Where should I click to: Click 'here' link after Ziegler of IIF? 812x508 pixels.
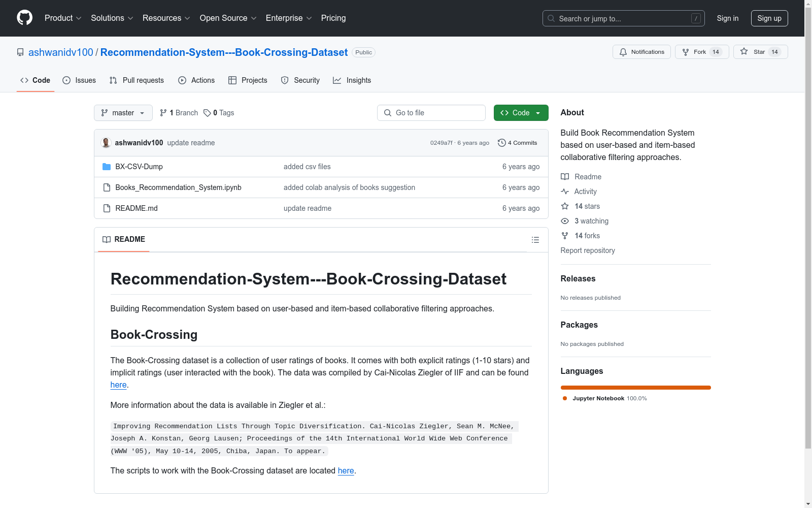[x=118, y=385]
